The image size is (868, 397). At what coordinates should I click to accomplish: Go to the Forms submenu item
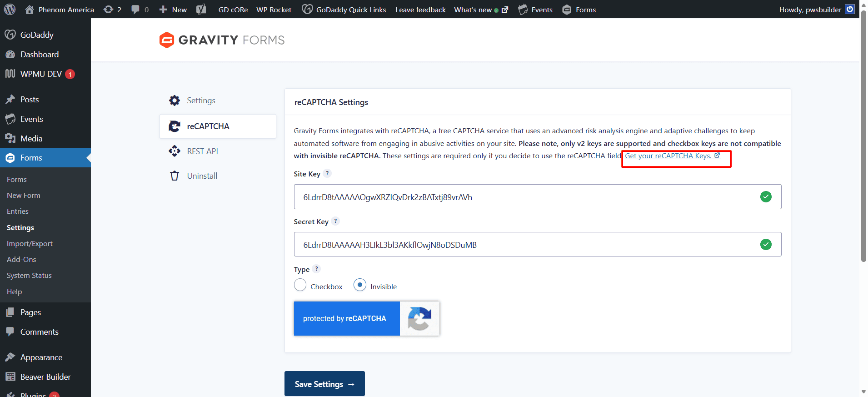click(x=17, y=179)
